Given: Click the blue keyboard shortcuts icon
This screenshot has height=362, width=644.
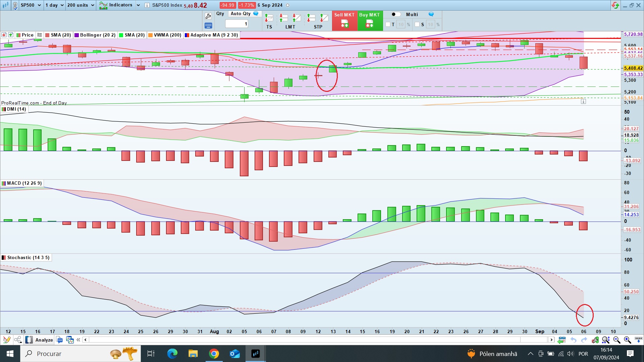Looking at the screenshot, I should click(x=208, y=25).
